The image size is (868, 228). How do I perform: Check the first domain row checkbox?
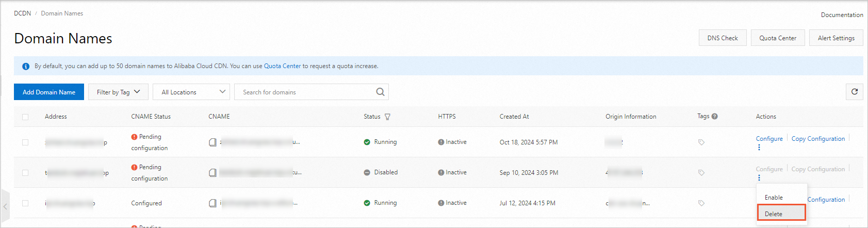(25, 142)
